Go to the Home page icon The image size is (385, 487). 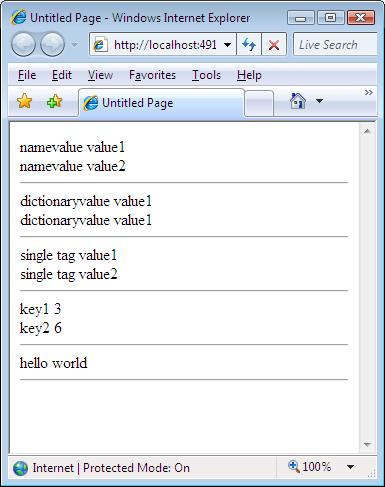coord(298,101)
